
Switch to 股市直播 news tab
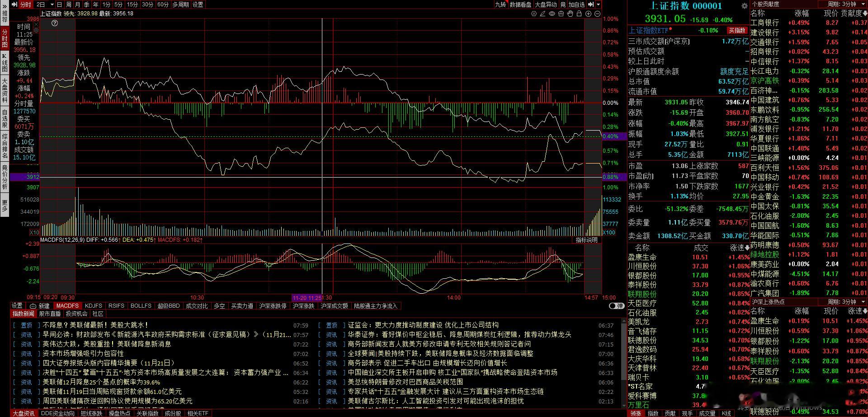tap(50, 314)
